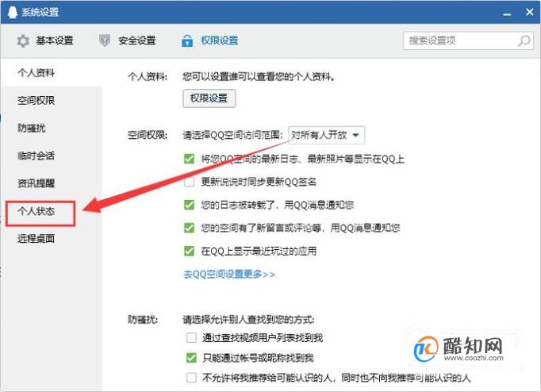
Task: Select 空间权限 in the sidebar
Action: point(51,101)
